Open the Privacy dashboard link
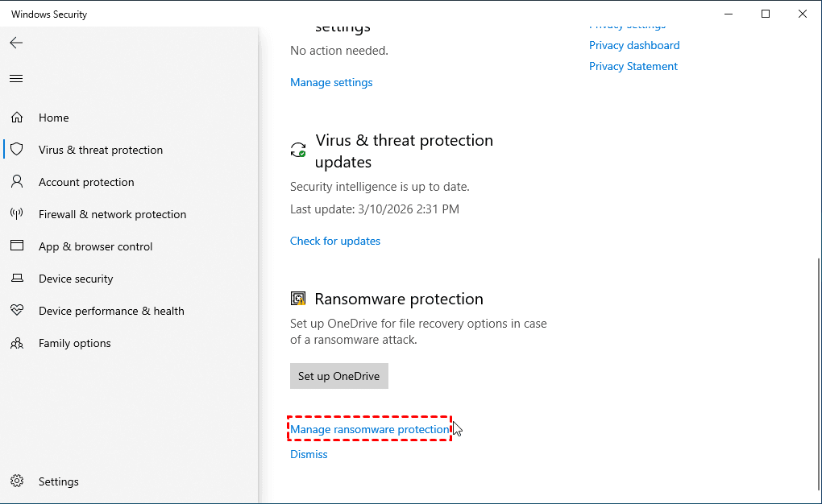This screenshot has width=822, height=504. point(634,45)
